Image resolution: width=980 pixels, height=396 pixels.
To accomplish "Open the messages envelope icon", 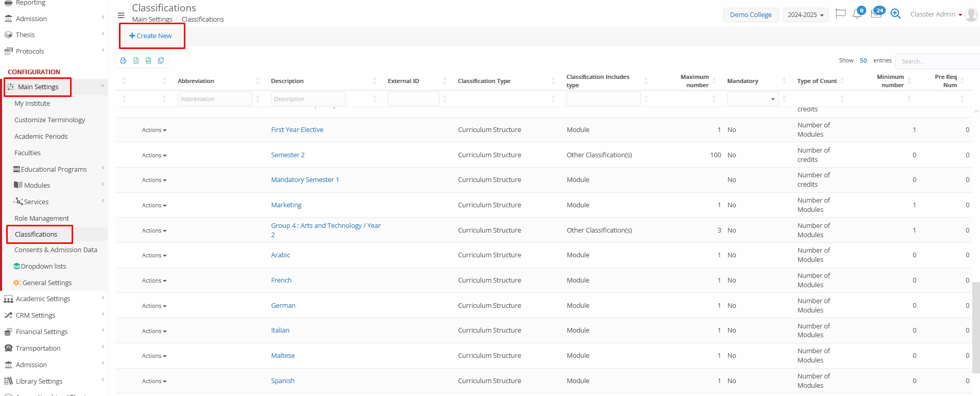I will click(876, 14).
